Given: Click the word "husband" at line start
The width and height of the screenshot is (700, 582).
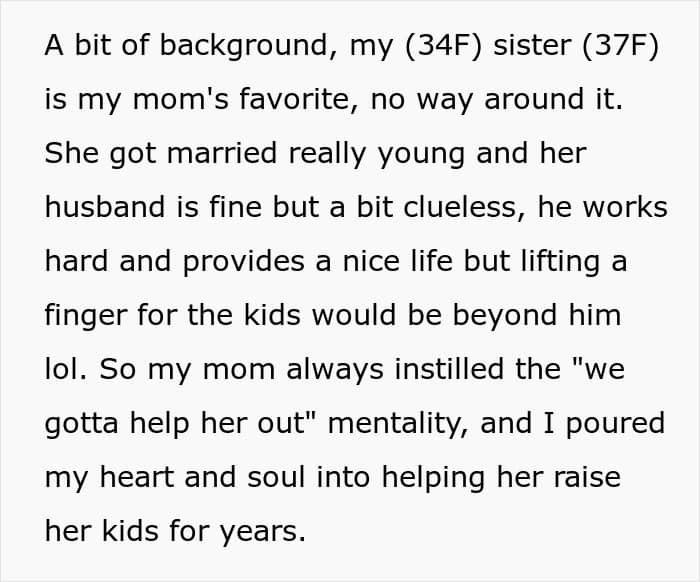Looking at the screenshot, I should click(105, 207).
